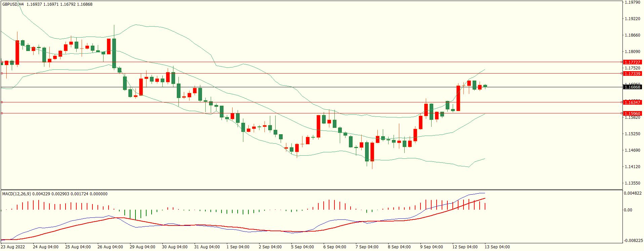Select the 1.17339 resistance level label
Viewport: 644px width, 251px height.
632,73
